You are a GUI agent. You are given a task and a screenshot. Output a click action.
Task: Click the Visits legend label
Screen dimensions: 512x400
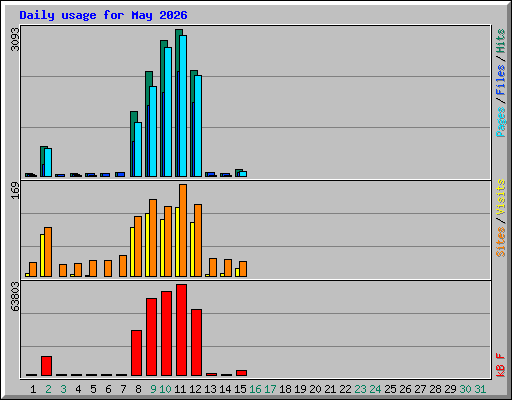point(501,197)
